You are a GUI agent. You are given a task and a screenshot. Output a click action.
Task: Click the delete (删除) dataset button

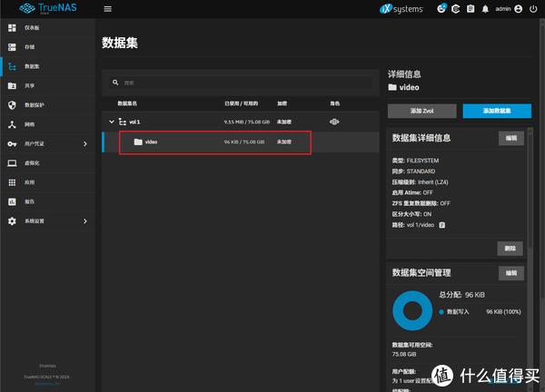coord(510,249)
